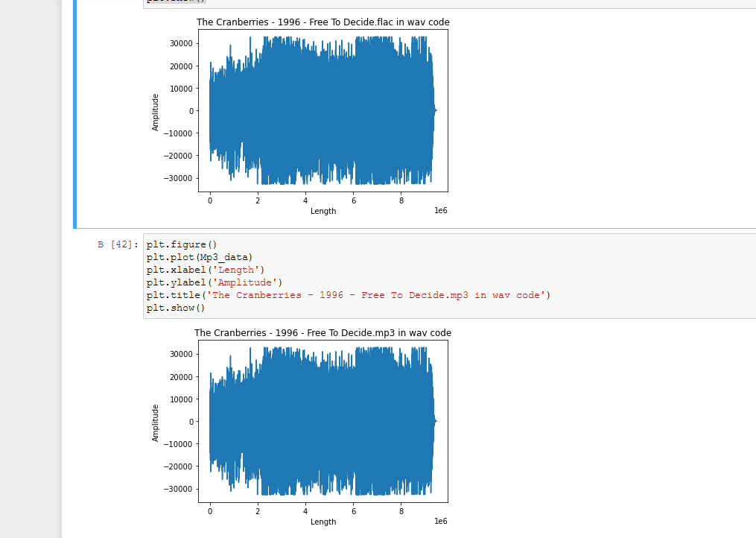Click the Length axis label of the flac plot
Viewport: 756px width, 538px height.
[323, 211]
